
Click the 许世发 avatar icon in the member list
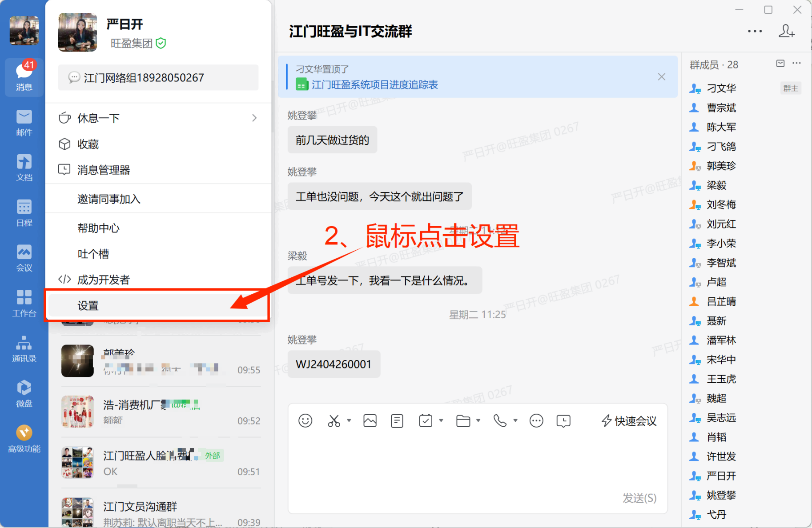point(694,456)
